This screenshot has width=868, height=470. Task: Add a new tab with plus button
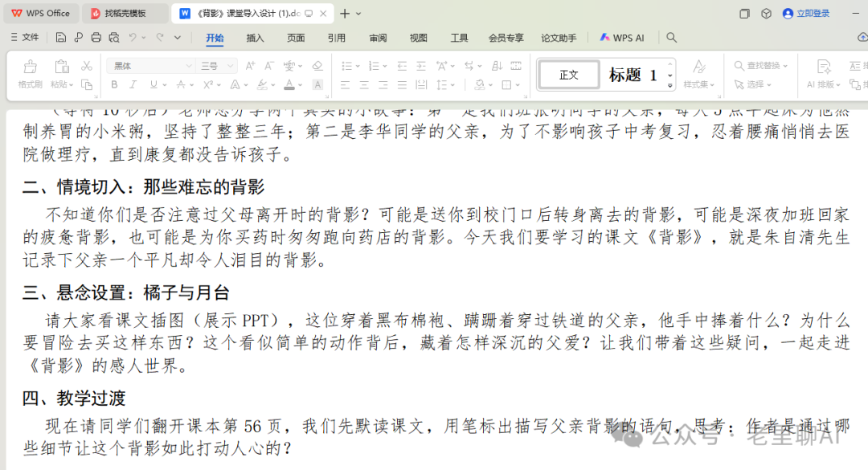pos(345,14)
